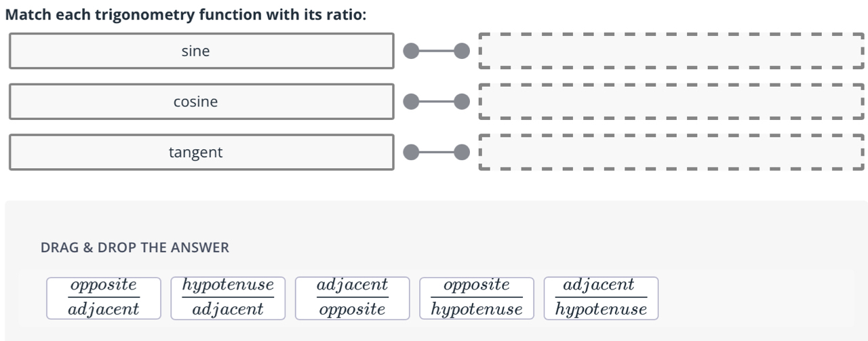Click the left connector dot beside sine

click(x=411, y=51)
